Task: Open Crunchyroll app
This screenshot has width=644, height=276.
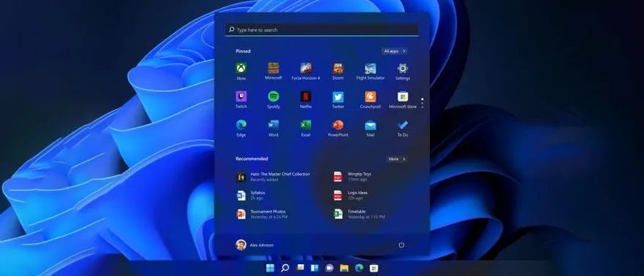Action: tap(370, 100)
